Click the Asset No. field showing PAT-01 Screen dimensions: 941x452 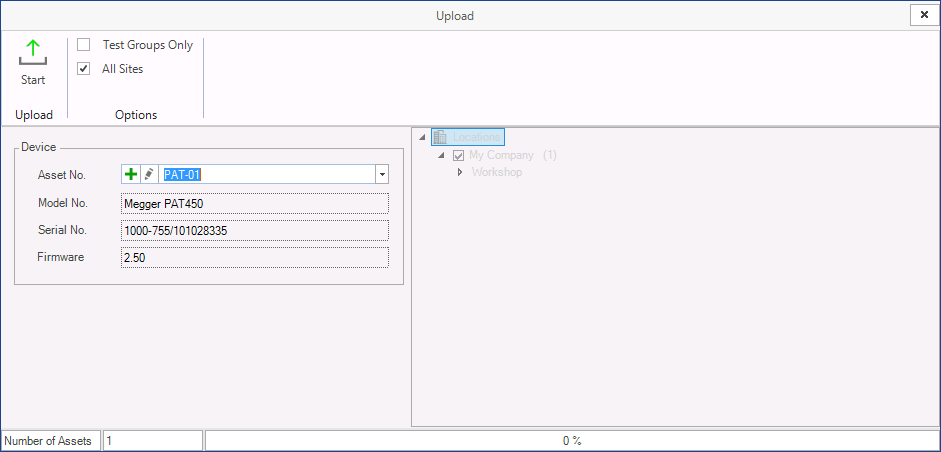tap(267, 175)
